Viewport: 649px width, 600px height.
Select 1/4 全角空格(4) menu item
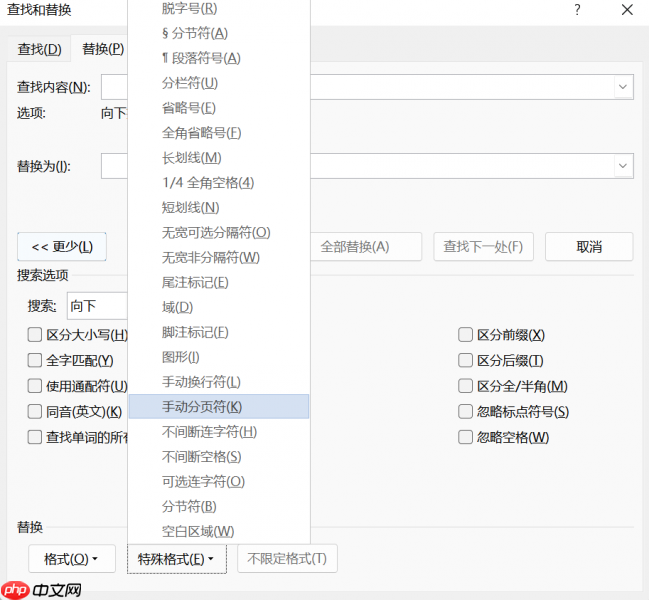(x=219, y=182)
